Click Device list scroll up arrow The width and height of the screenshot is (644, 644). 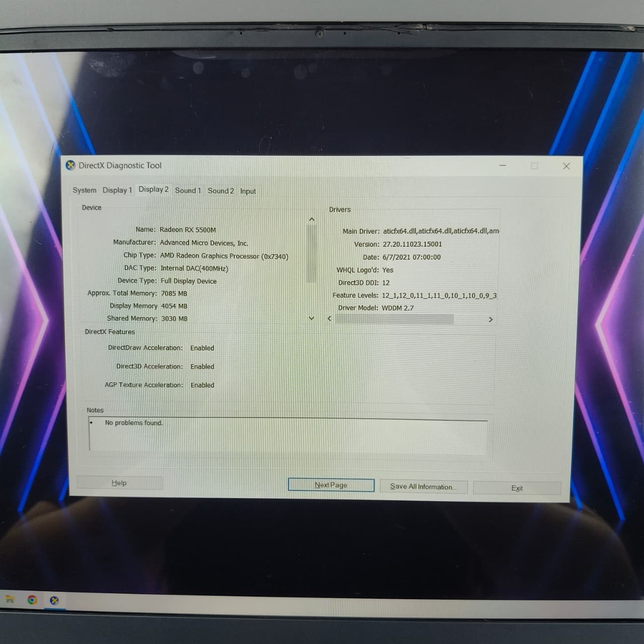pos(311,219)
